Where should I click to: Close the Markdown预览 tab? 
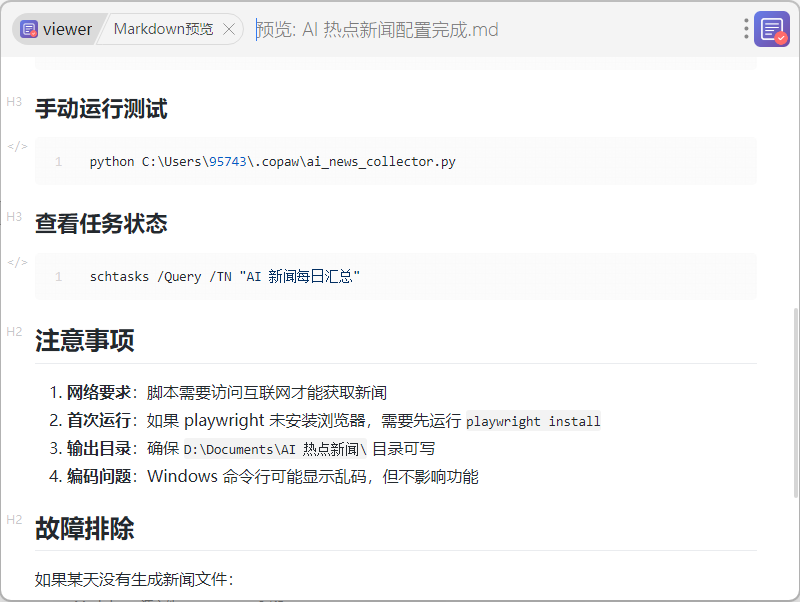pyautogui.click(x=229, y=29)
